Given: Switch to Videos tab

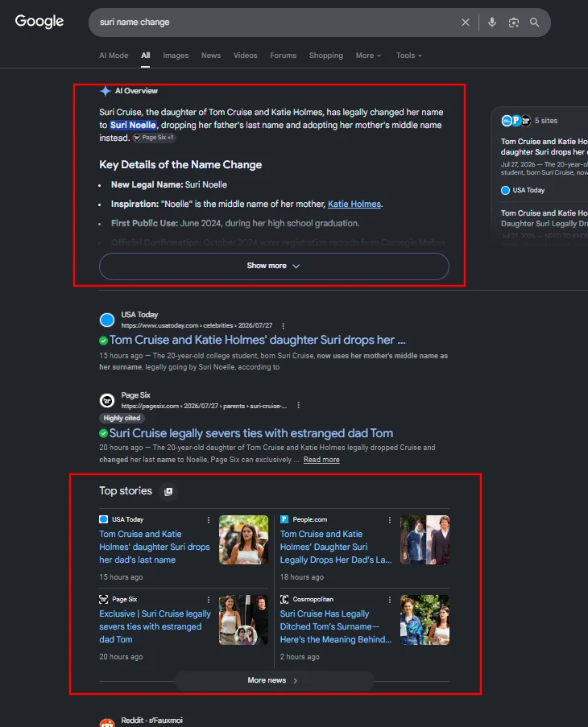Looking at the screenshot, I should pyautogui.click(x=246, y=56).
